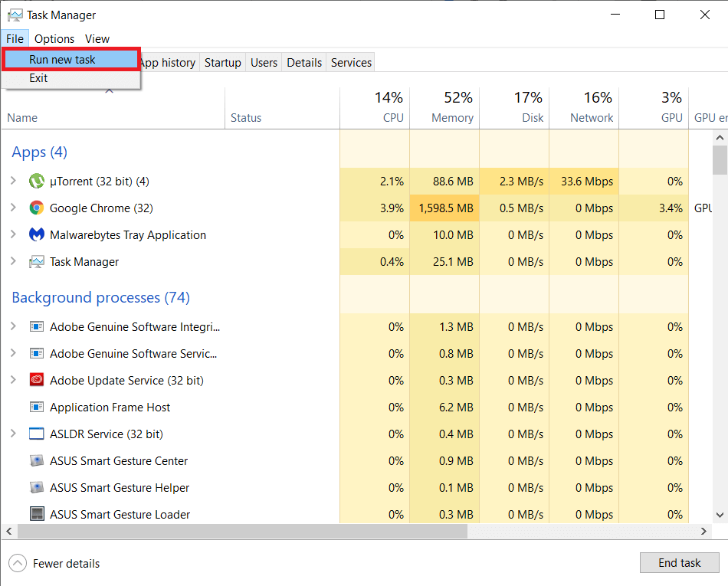Screen dimensions: 728x586
Task: Click the End task button
Action: (679, 563)
